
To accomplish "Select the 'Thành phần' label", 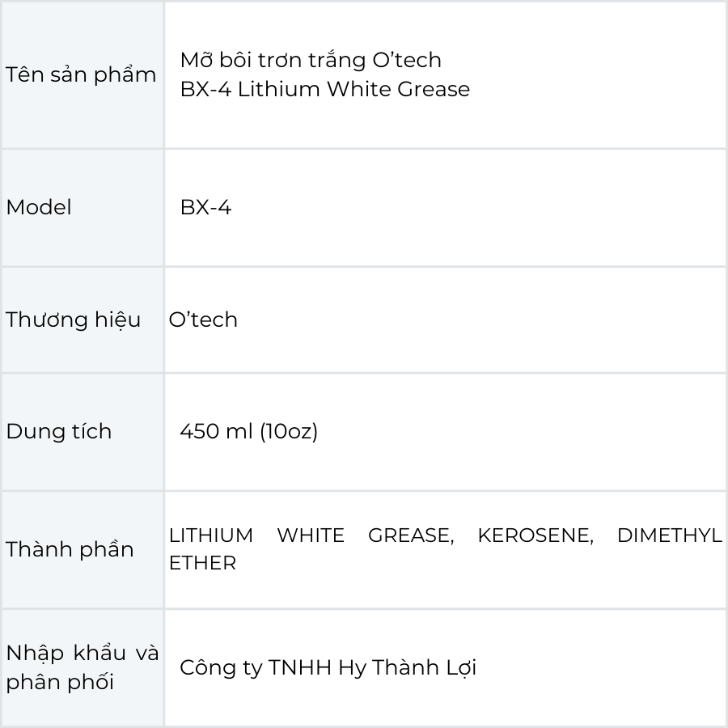I will [x=70, y=549].
